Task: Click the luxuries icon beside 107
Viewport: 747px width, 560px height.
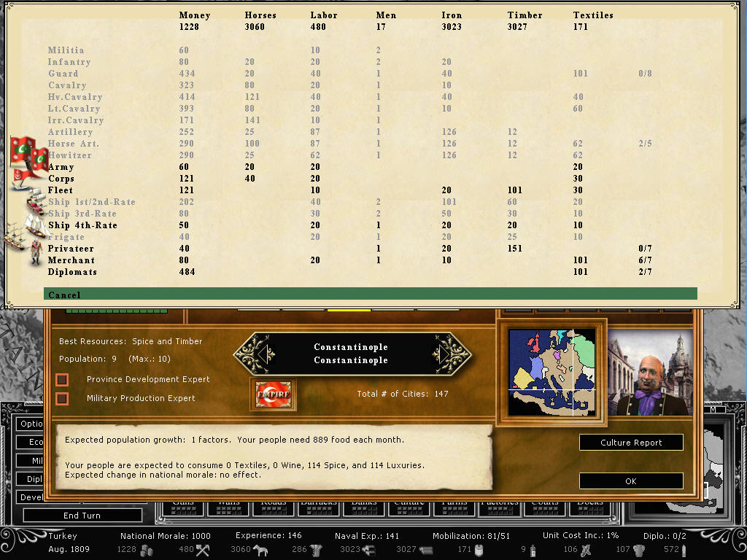Action: (639, 551)
